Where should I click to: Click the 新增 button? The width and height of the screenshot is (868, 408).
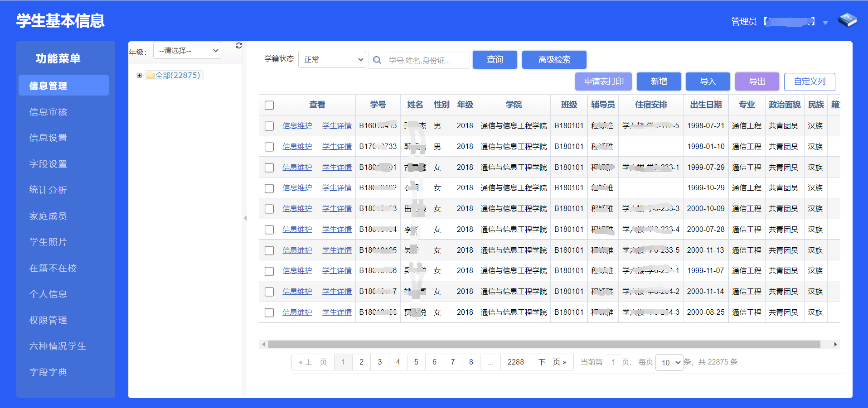[x=659, y=82]
